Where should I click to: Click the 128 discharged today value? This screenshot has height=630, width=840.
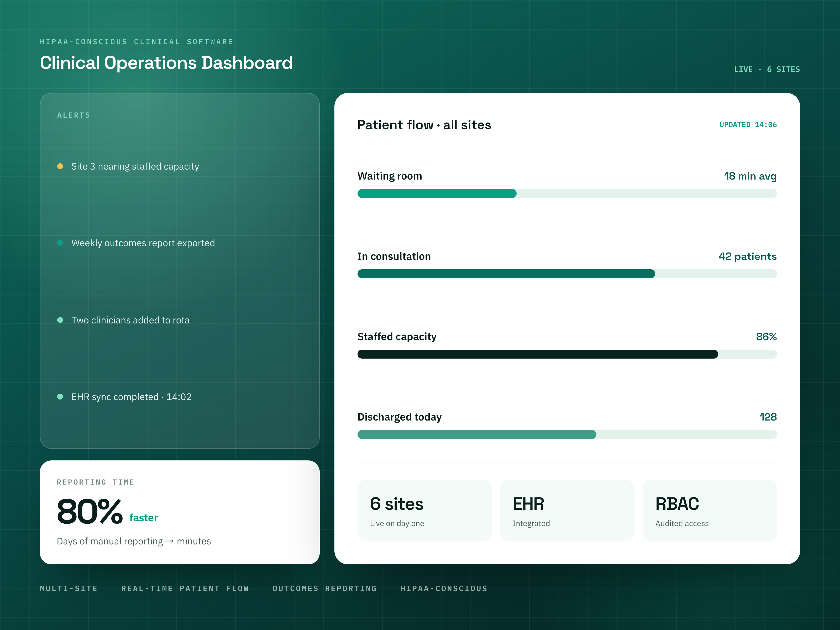[768, 417]
